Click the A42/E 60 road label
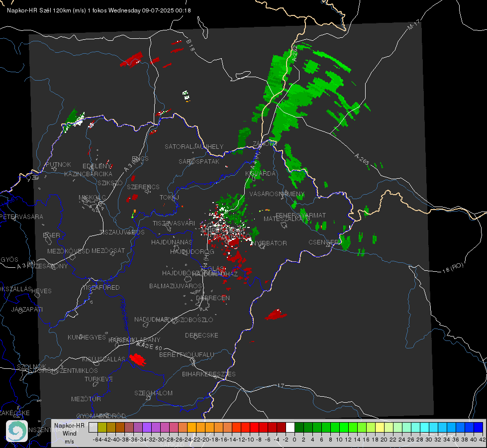 point(149,346)
